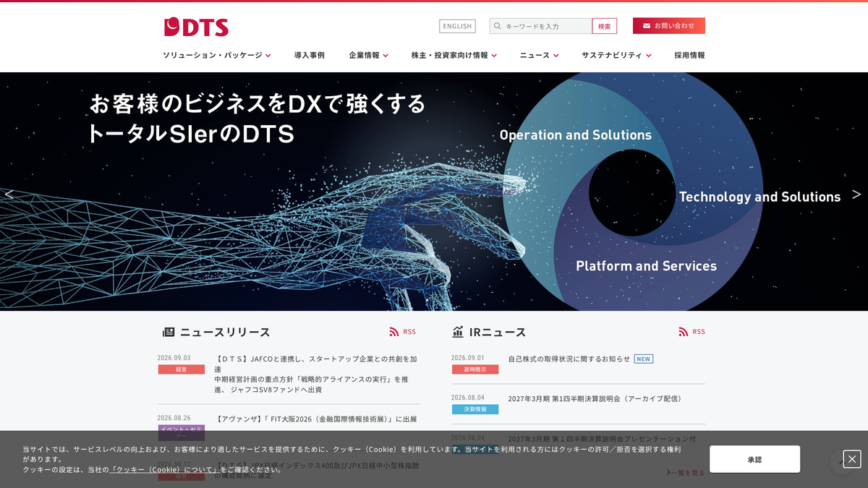868x488 pixels.
Task: Open 自己株式の取得状況 IR notice
Action: pyautogui.click(x=569, y=359)
